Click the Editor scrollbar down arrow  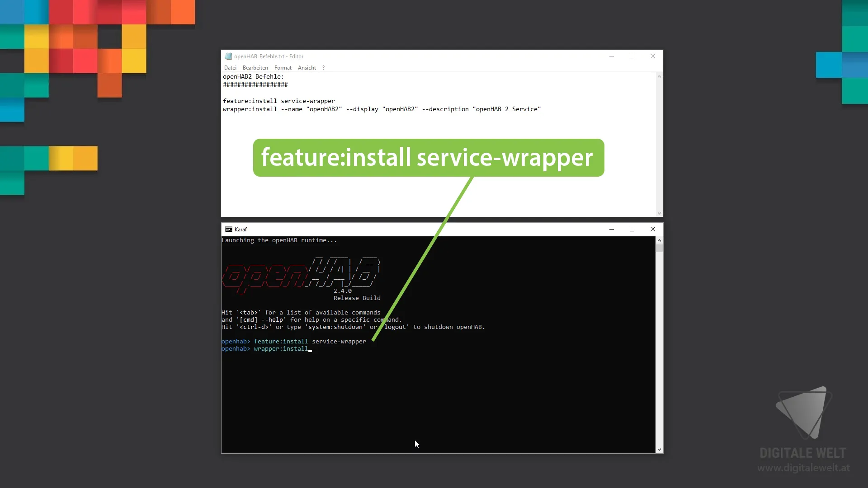(659, 213)
